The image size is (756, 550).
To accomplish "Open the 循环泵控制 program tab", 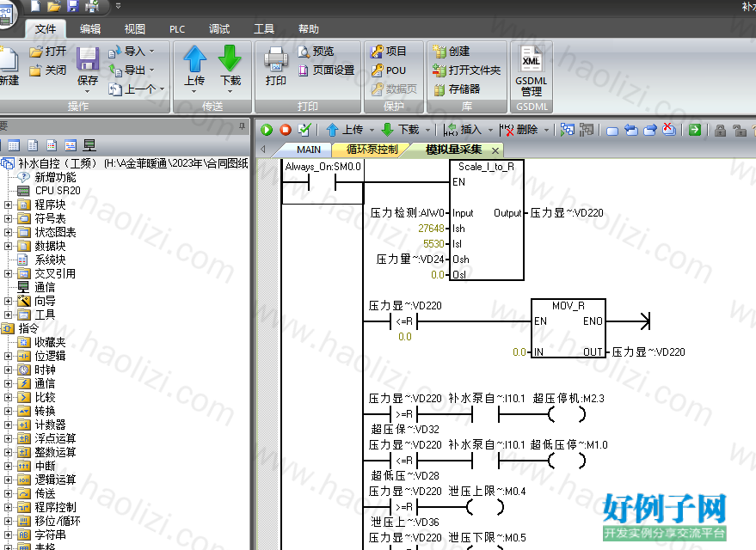I will [x=372, y=150].
